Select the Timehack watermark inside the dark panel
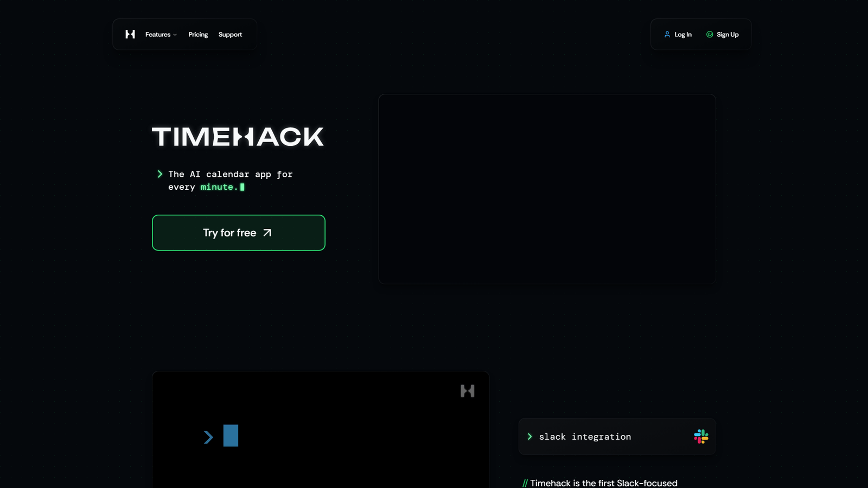Image resolution: width=868 pixels, height=488 pixels. [467, 391]
